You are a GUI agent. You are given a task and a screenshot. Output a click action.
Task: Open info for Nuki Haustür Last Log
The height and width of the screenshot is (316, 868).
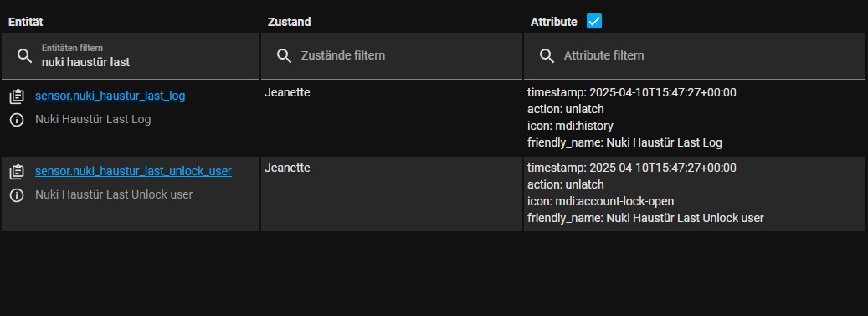(x=17, y=120)
